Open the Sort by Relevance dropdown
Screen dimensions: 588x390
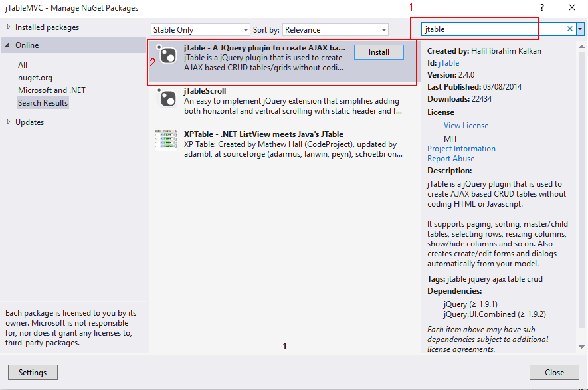click(336, 30)
